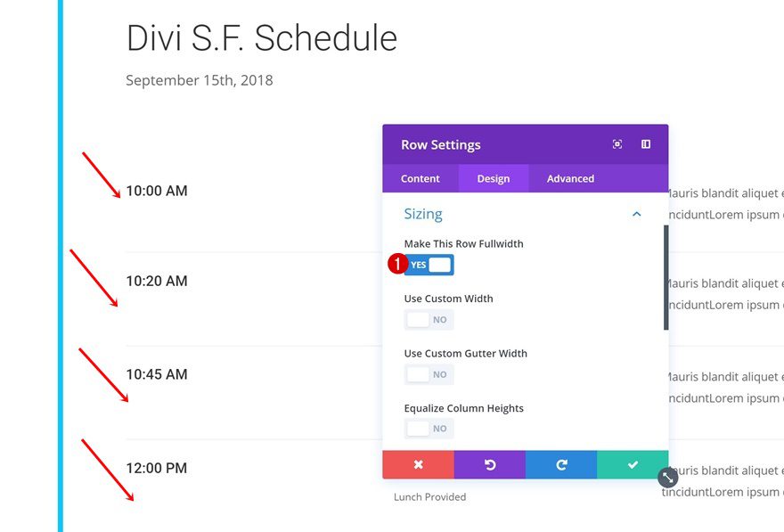
Task: Click the snap modal to sidebar icon
Action: (x=646, y=144)
